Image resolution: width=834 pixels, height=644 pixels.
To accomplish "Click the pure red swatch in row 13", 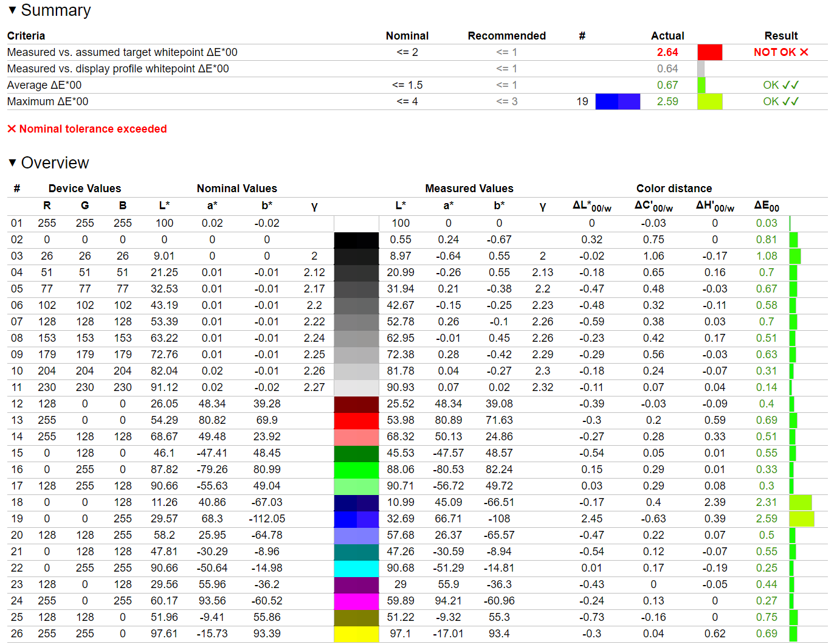I will click(356, 420).
